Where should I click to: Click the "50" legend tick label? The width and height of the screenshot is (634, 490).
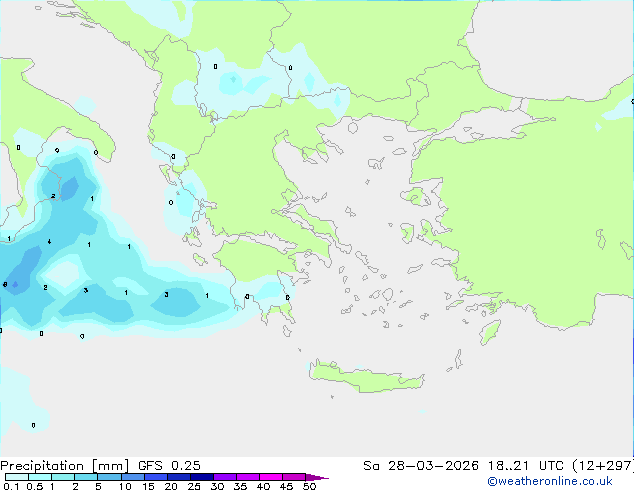coord(309,486)
